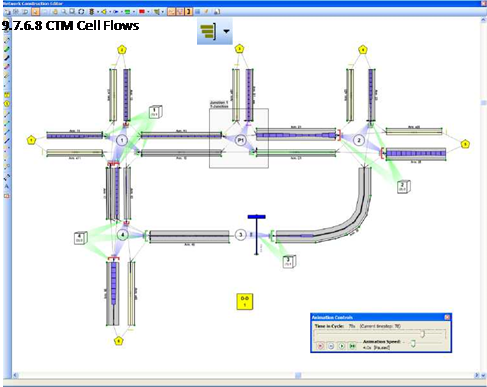Screen dimensions: 487x387
Task: Click the magnifier zoom icon in toolbar
Action: (x=63, y=12)
